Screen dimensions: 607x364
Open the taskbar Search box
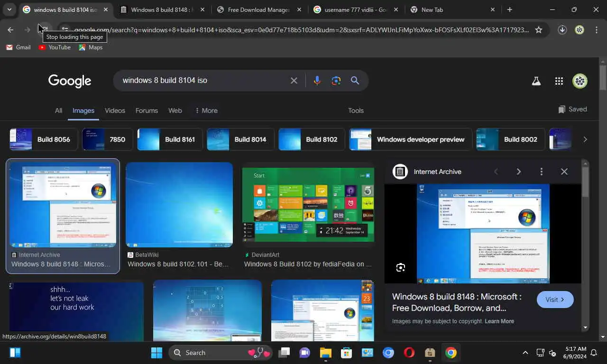pos(221,353)
